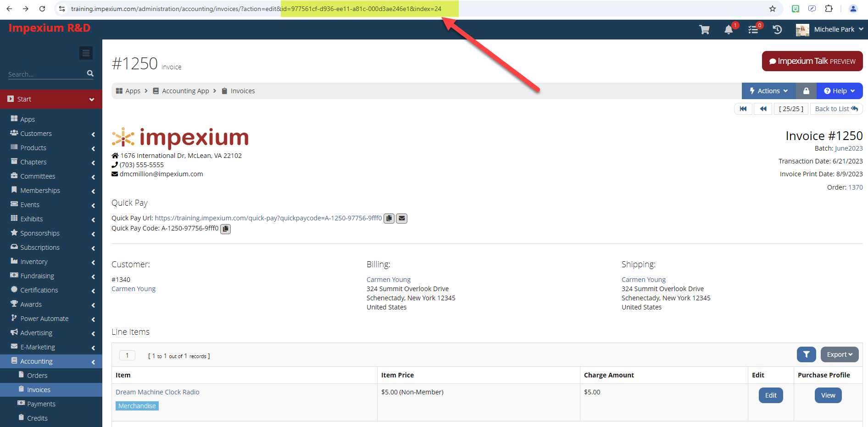Click Back to List
Screen dimensions: 868x427
[836, 109]
